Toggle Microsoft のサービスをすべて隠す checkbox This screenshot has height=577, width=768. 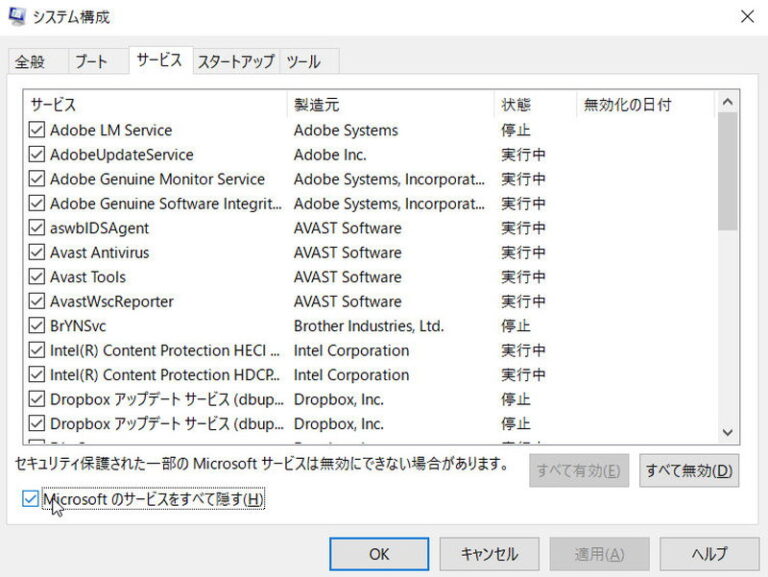click(x=30, y=498)
